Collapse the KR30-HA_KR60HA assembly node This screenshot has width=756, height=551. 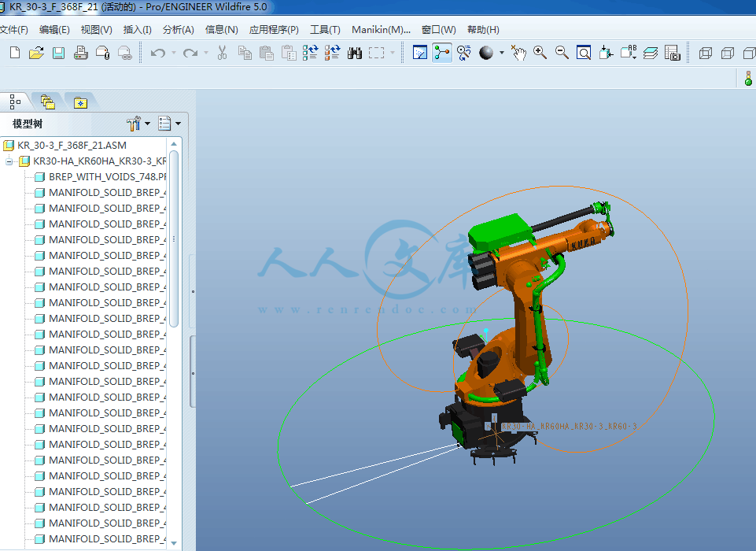(9, 161)
